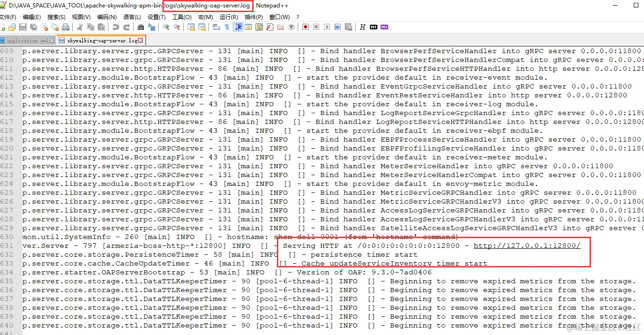Create a new document via toolbar
Viewport: 644px width, 335px height.
(x=2, y=27)
